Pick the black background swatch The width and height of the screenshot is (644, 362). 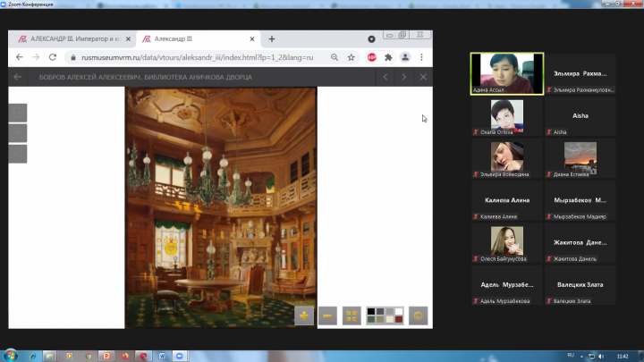pos(371,312)
